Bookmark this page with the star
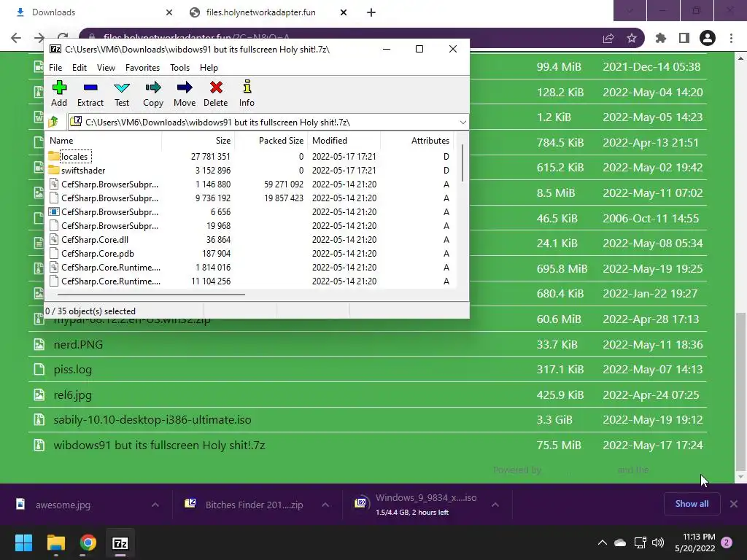The image size is (747, 560). click(632, 38)
